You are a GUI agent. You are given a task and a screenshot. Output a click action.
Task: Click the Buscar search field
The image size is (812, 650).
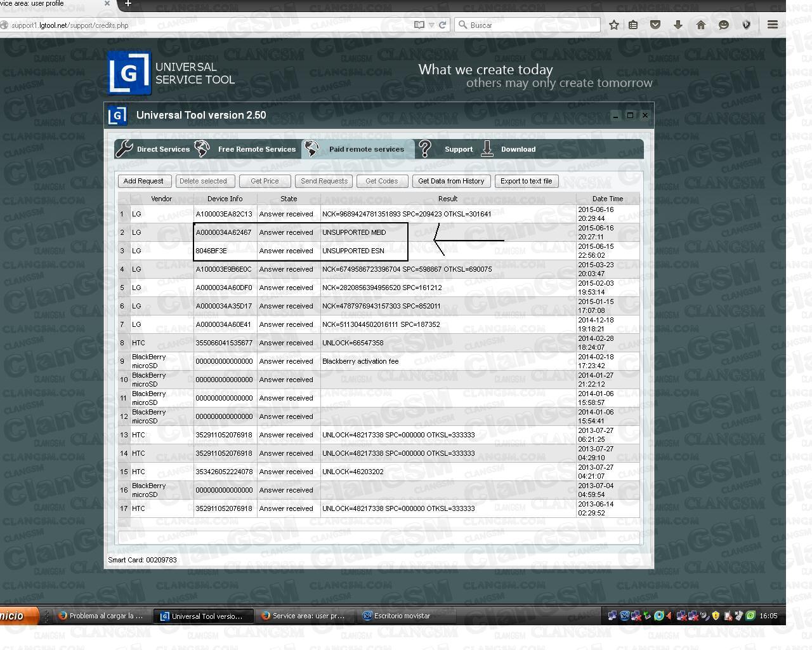(x=528, y=25)
